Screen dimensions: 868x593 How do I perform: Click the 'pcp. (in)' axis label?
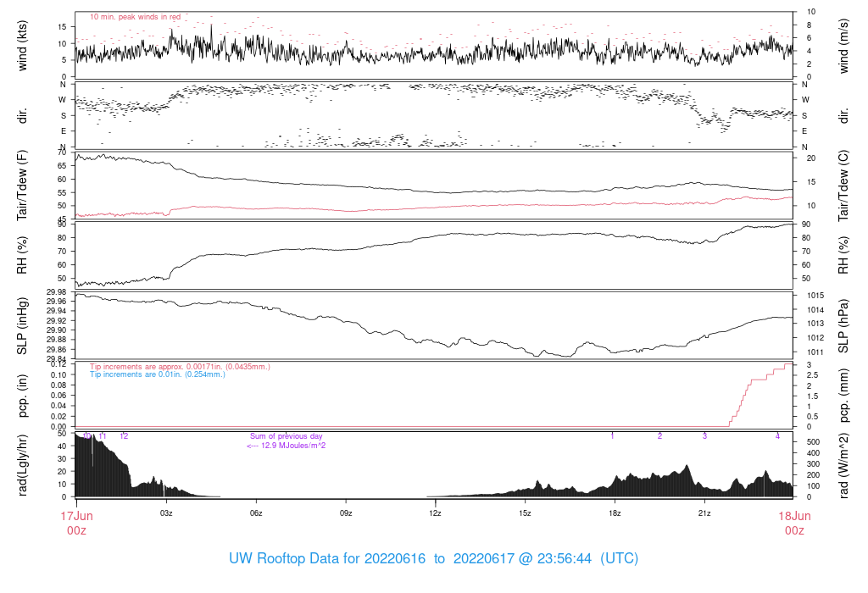pos(22,396)
